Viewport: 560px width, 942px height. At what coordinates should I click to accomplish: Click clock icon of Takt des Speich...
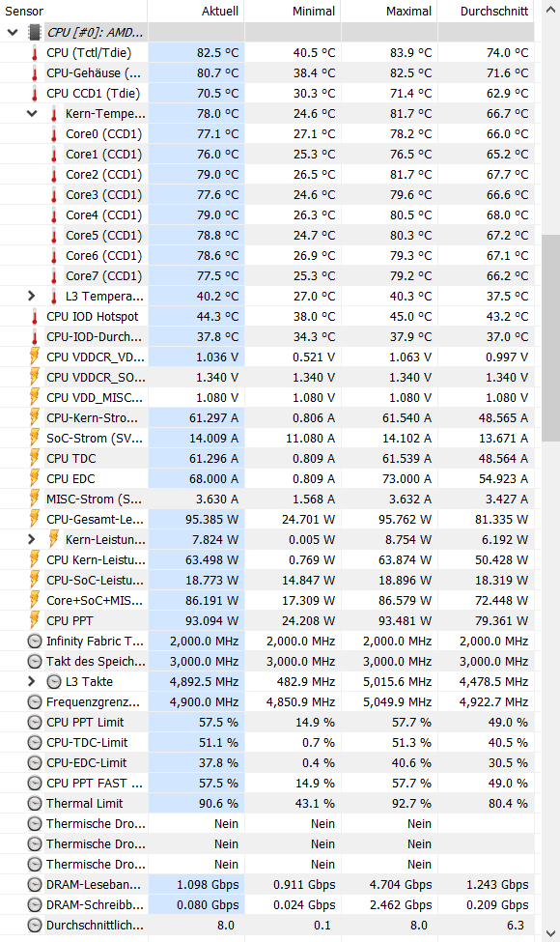35,662
